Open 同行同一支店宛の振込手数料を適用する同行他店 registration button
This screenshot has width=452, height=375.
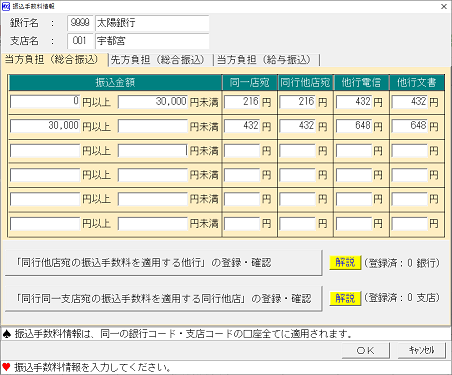(x=163, y=298)
